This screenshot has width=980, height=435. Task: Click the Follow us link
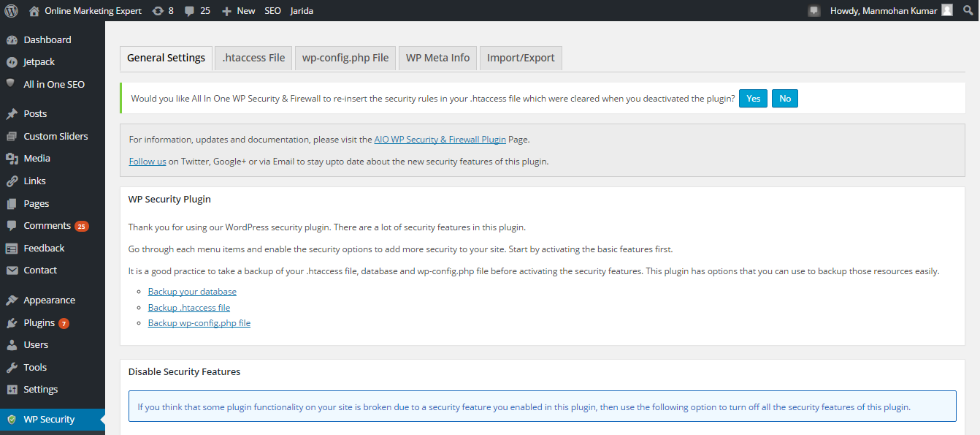148,162
